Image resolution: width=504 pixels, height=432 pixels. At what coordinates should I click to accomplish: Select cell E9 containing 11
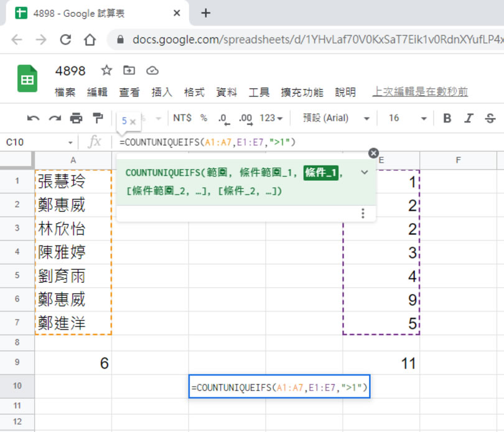point(381,363)
